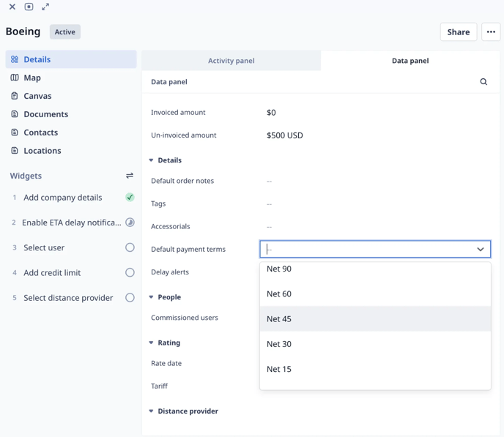This screenshot has width=504, height=437.
Task: Open the Locations sidebar item
Action: [x=71, y=151]
